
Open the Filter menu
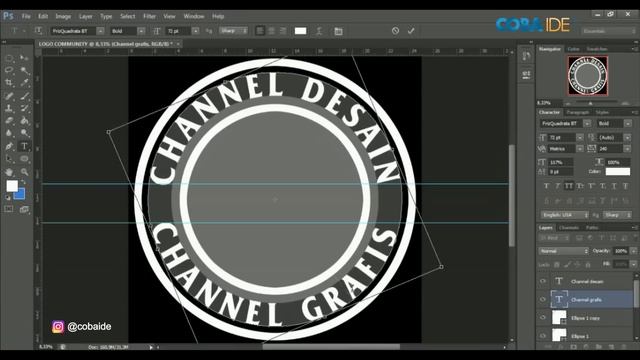click(149, 16)
